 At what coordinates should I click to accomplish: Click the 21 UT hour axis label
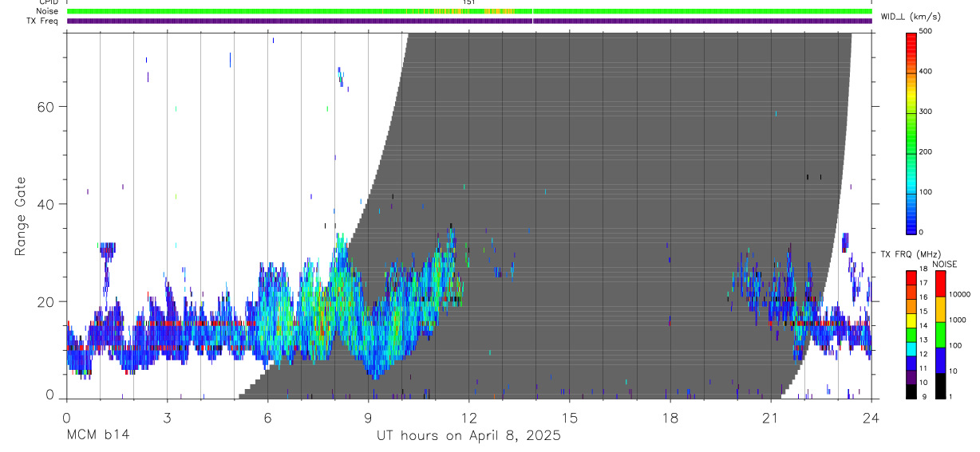[x=770, y=417]
